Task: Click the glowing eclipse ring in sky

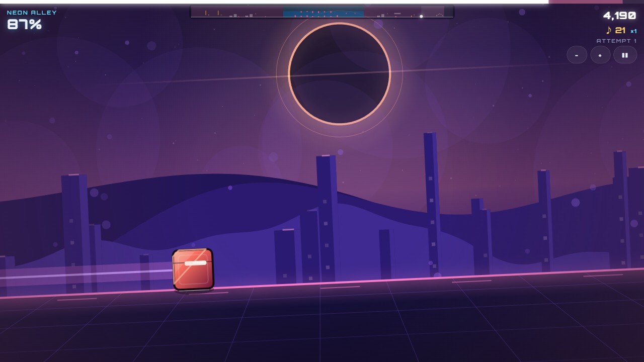Action: (339, 73)
